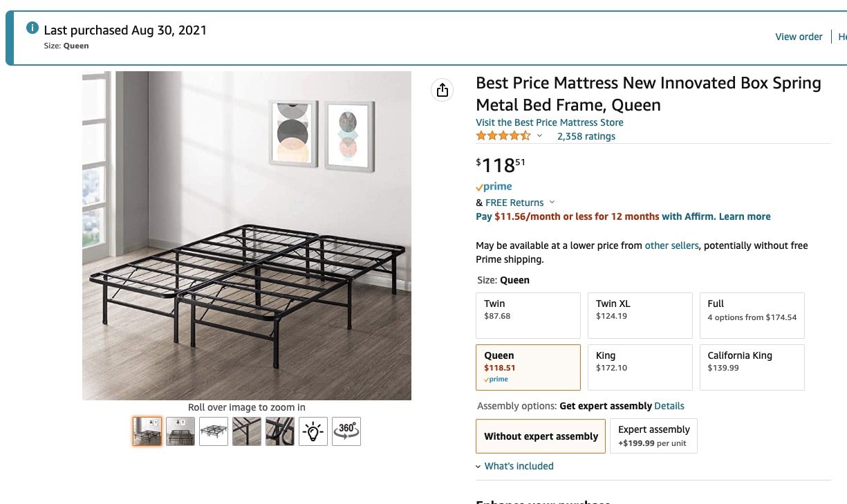Select the second bed frame thumbnail
847x504 pixels.
point(180,431)
